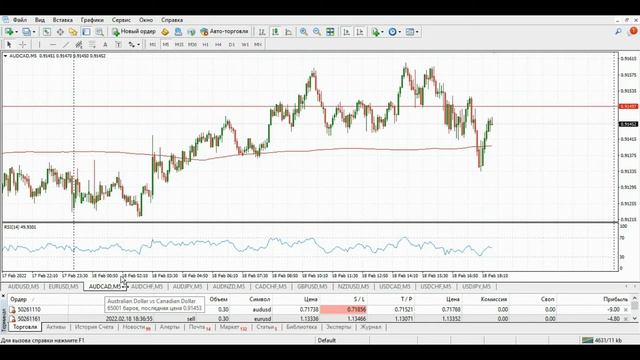Switch to the EURUSD,M5 chart tab

pos(63,287)
